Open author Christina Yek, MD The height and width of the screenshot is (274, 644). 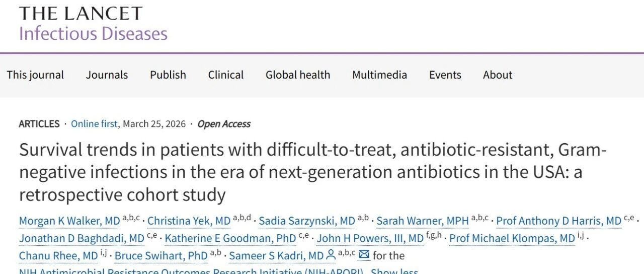point(189,221)
